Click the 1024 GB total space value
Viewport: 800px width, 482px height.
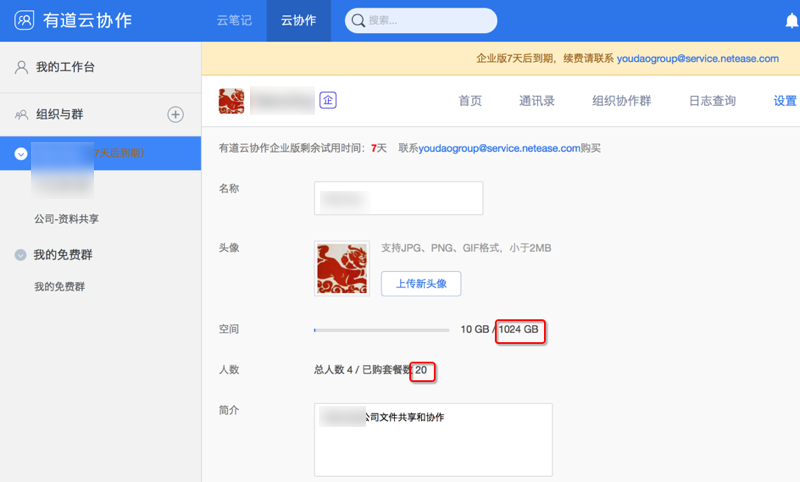518,329
